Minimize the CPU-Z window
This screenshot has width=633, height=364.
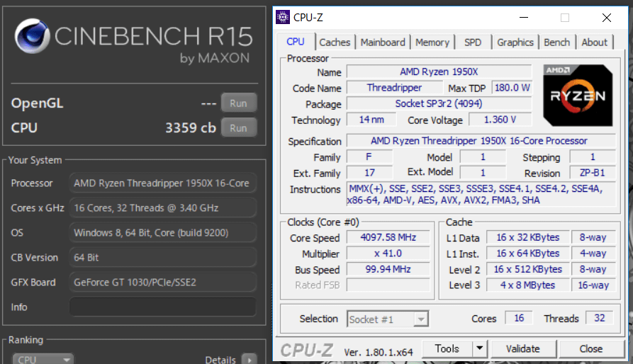[524, 18]
